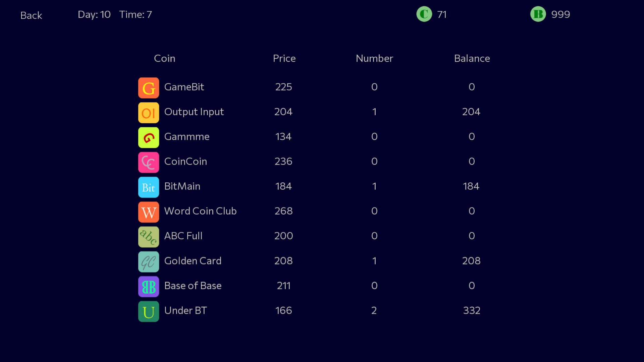The width and height of the screenshot is (644, 362).
Task: Select the Under BT coin name
Action: (x=185, y=311)
